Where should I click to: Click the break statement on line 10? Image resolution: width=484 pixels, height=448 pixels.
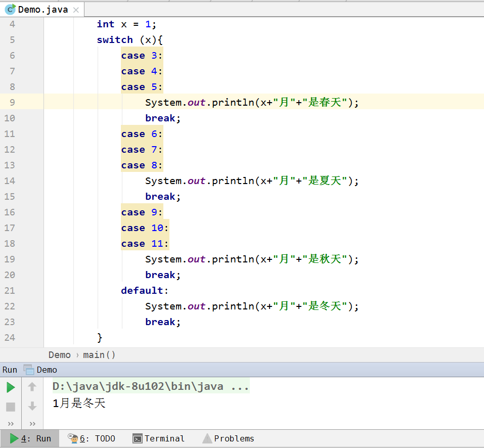pyautogui.click(x=163, y=118)
